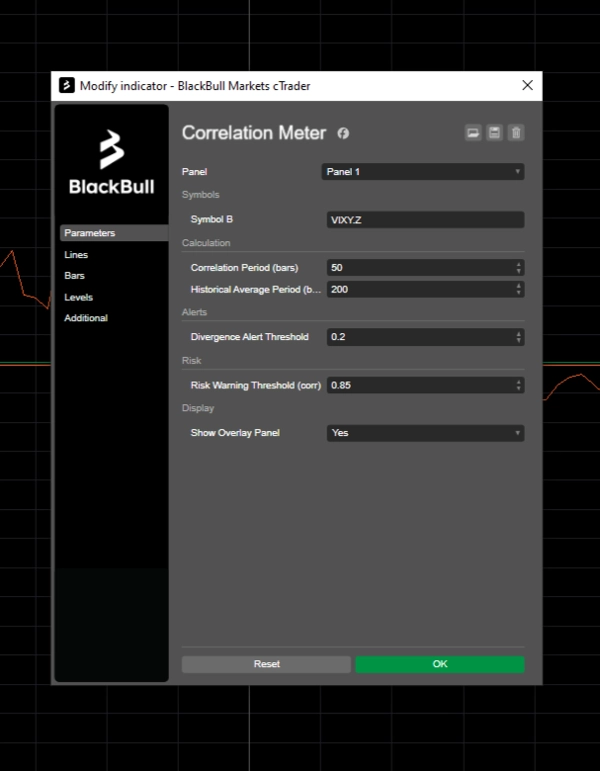Close the Modify indicator dialog
Viewport: 600px width, 771px height.
point(527,86)
